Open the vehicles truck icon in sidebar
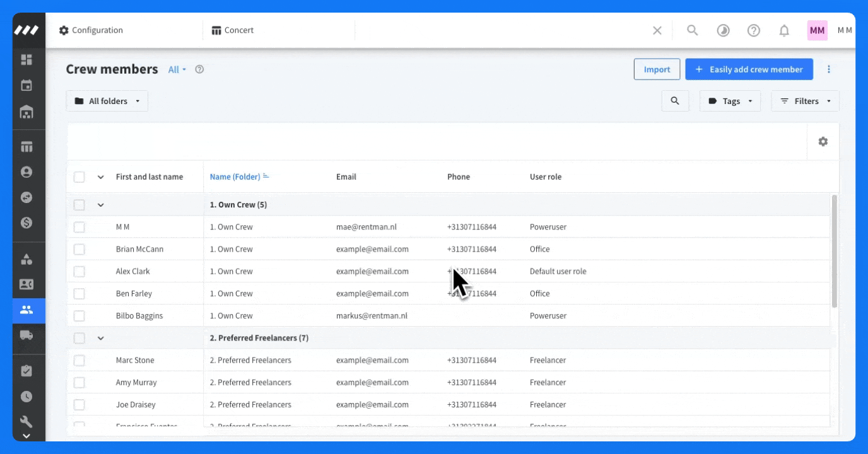Screen dimensions: 868x454 tap(26, 335)
